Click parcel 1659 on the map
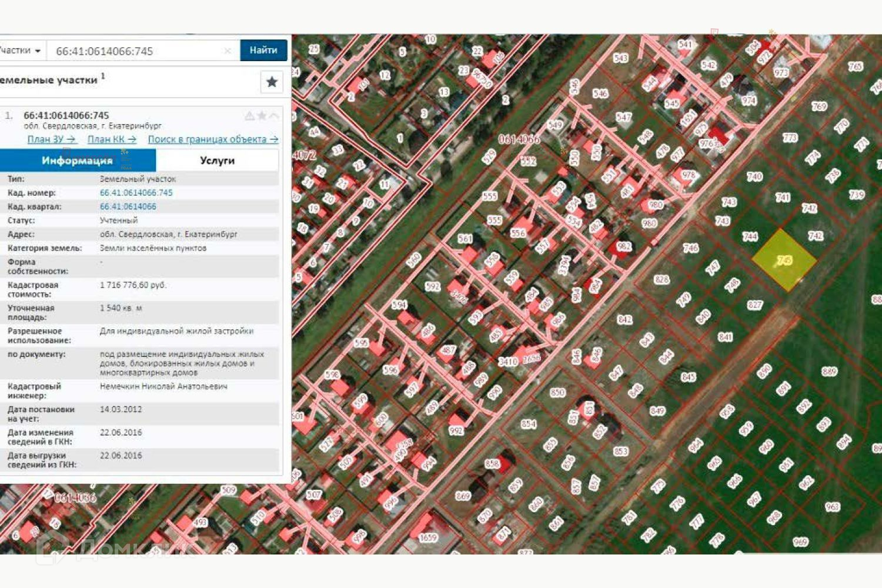882x588 pixels. [x=428, y=537]
